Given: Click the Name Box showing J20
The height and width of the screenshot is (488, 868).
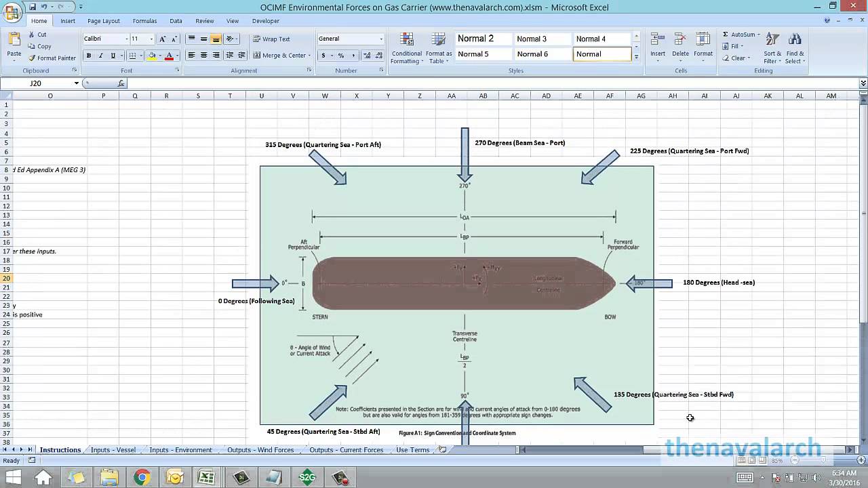Looking at the screenshot, I should (x=41, y=83).
